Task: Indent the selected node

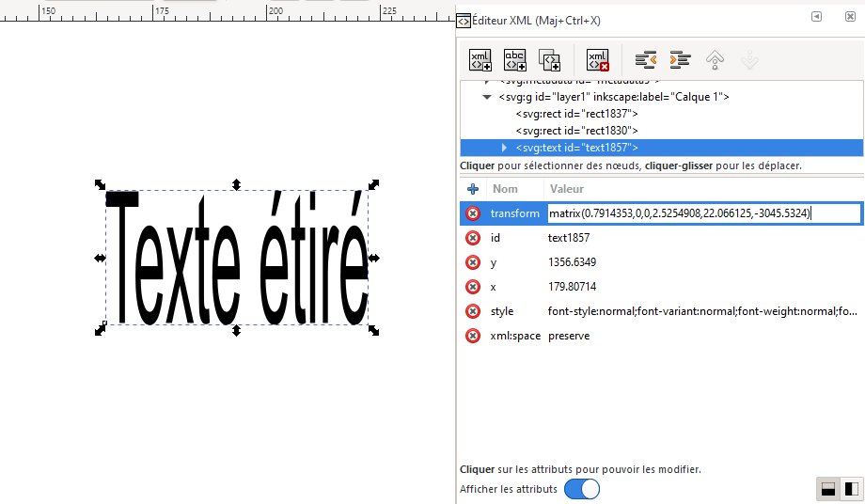Action: pos(680,59)
